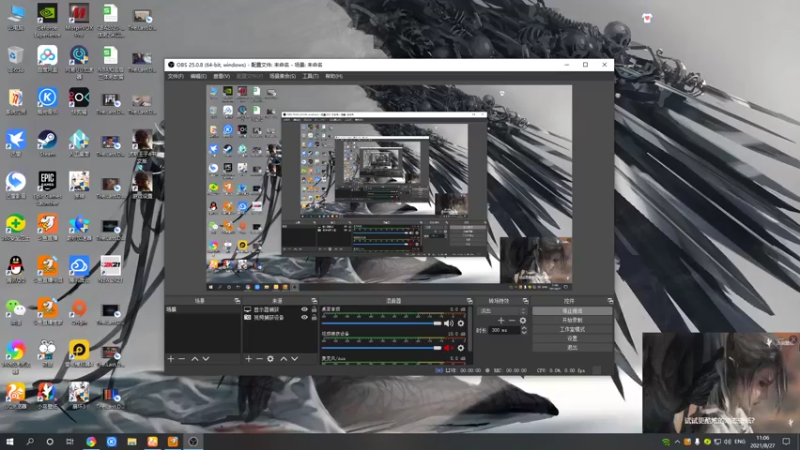Toggle Studio Mode in the Controls panel
800x450 pixels.
(572, 329)
